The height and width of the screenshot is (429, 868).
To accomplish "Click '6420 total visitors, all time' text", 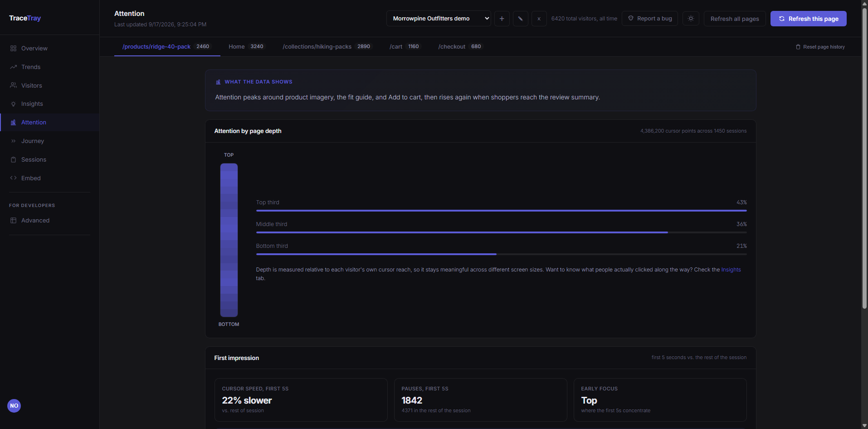I will pyautogui.click(x=584, y=19).
